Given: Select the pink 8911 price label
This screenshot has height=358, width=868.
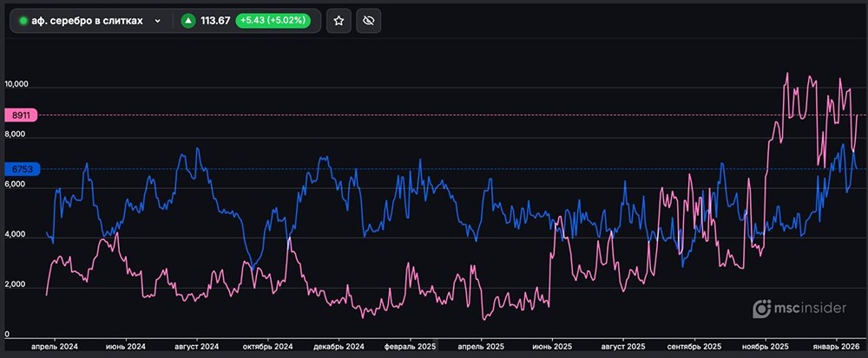Looking at the screenshot, I should (x=21, y=114).
